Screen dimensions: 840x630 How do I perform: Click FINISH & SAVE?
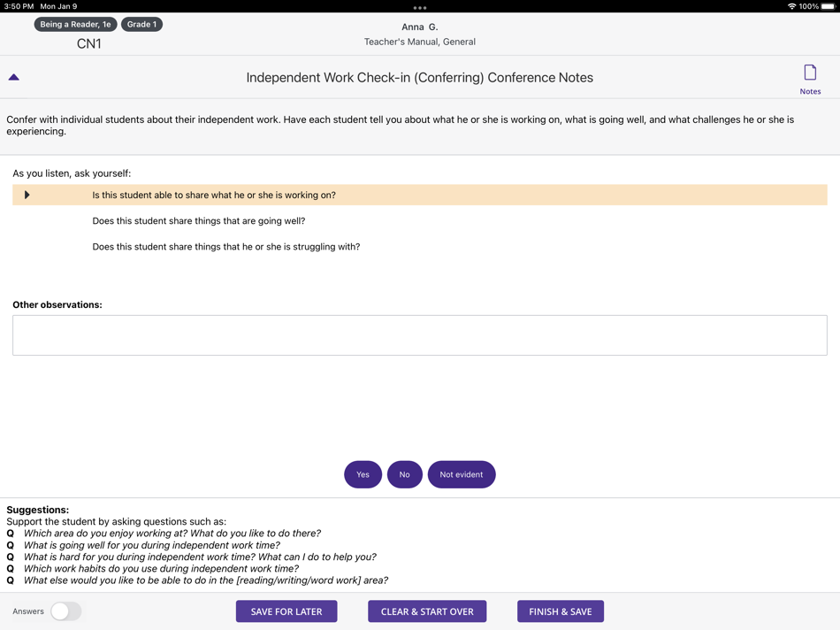pyautogui.click(x=561, y=611)
